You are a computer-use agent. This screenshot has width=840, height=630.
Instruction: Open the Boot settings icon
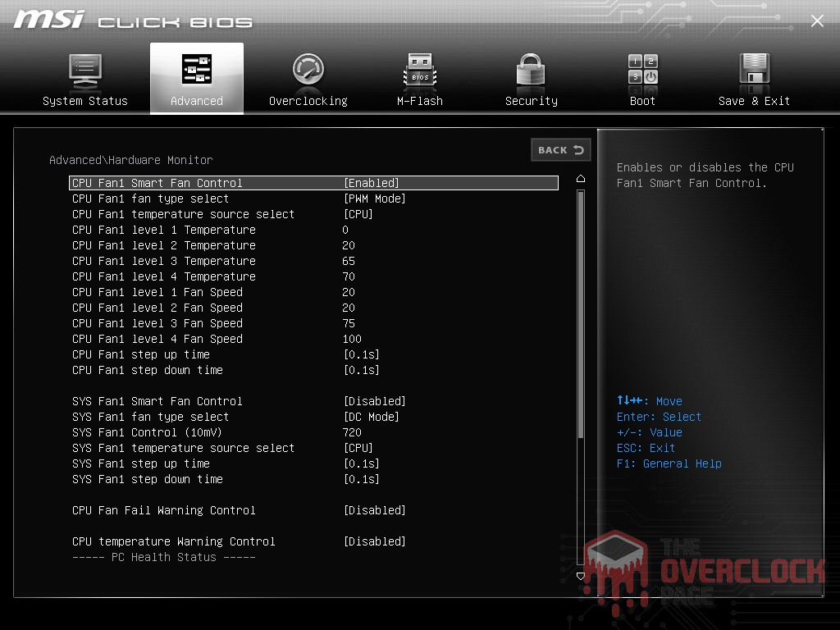click(642, 71)
